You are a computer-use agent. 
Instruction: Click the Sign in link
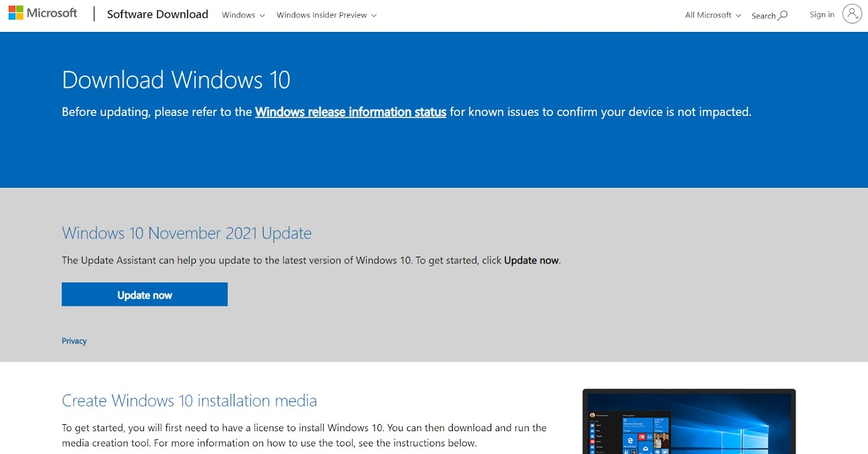tap(822, 15)
